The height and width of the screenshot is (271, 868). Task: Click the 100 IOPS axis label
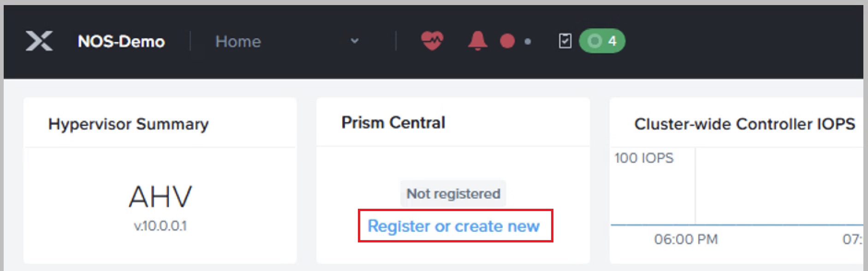pos(644,158)
